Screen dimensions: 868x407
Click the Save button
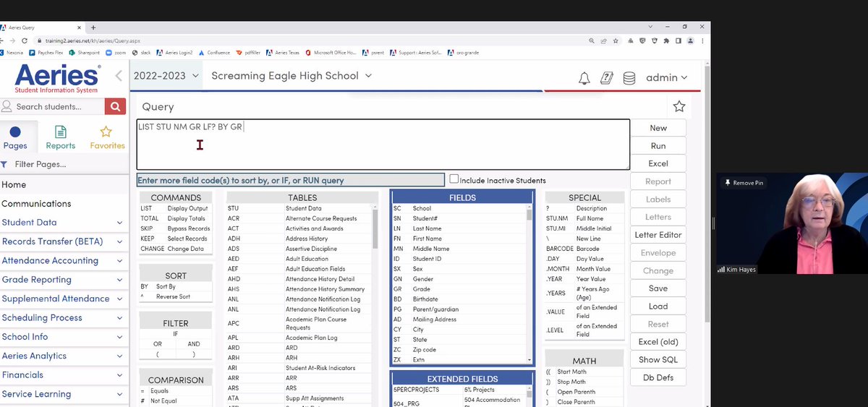(658, 288)
